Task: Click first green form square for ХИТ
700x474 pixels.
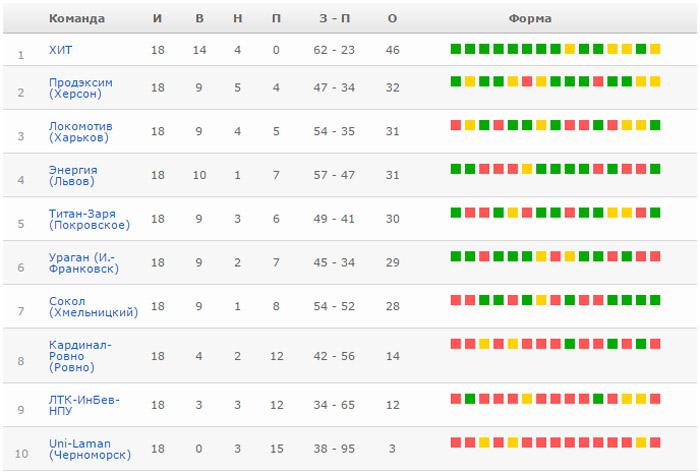Action: pyautogui.click(x=456, y=49)
